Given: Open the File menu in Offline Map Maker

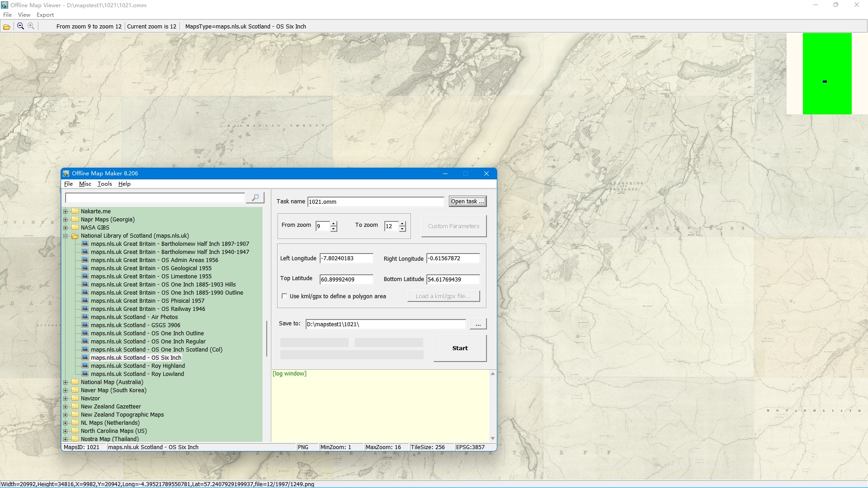Looking at the screenshot, I should pos(68,184).
